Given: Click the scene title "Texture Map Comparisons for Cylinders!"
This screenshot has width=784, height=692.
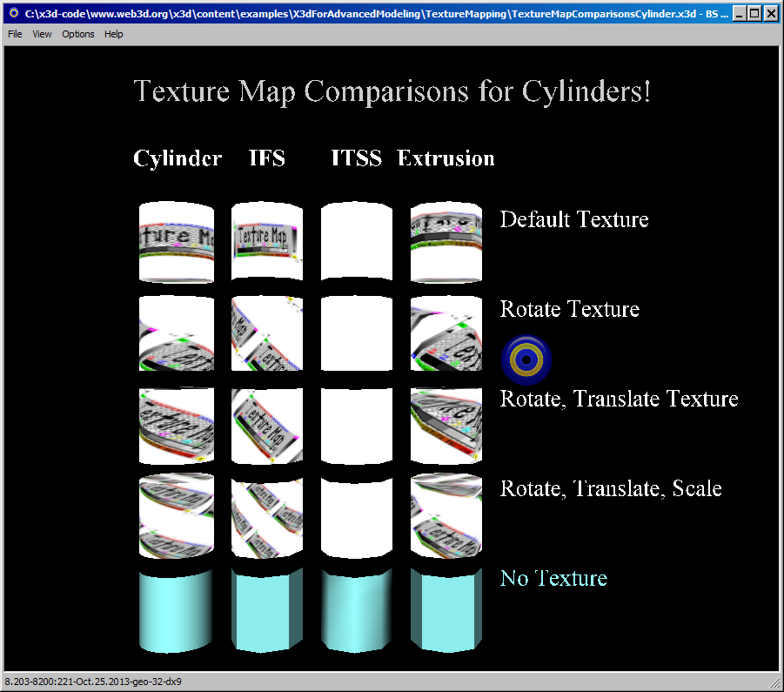Looking at the screenshot, I should point(392,91).
